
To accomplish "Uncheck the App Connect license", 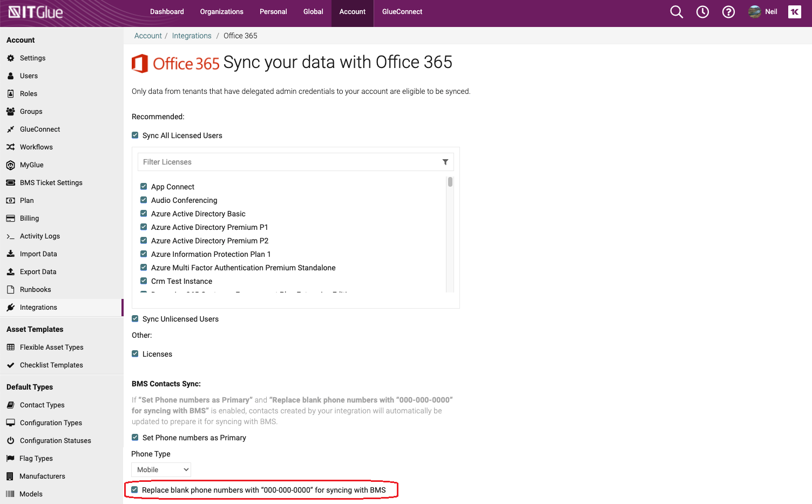I will coord(144,187).
